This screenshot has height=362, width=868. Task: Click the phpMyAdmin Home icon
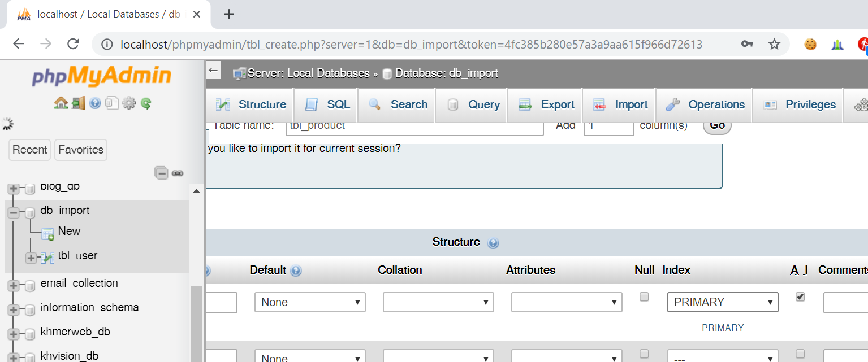point(61,103)
